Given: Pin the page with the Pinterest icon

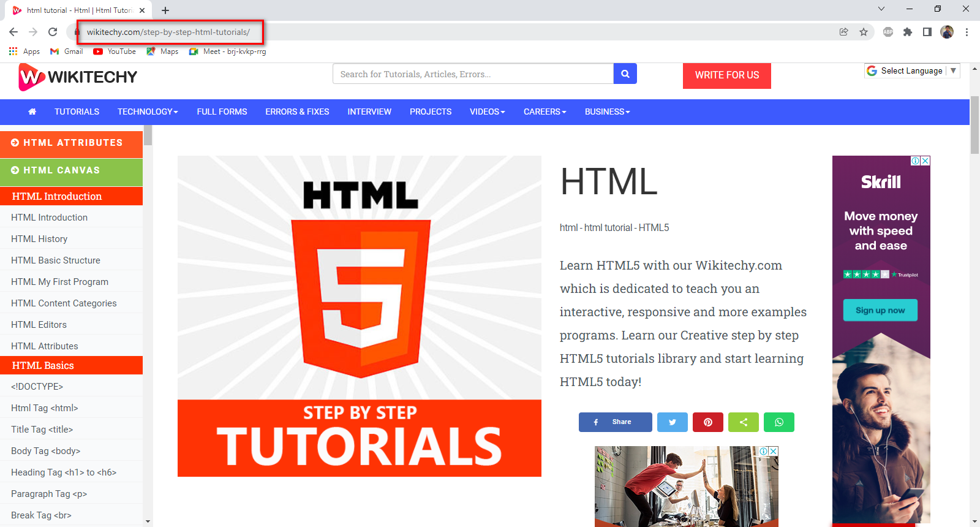Looking at the screenshot, I should (x=707, y=422).
